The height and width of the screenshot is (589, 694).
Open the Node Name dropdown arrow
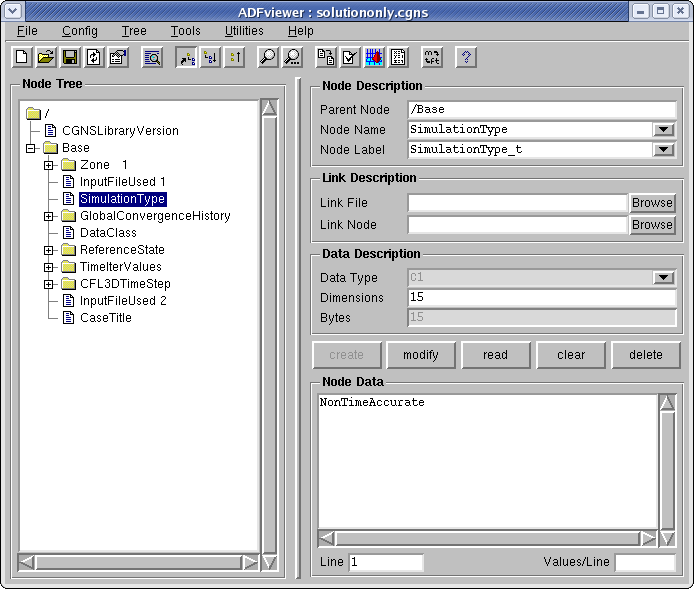[x=663, y=129]
